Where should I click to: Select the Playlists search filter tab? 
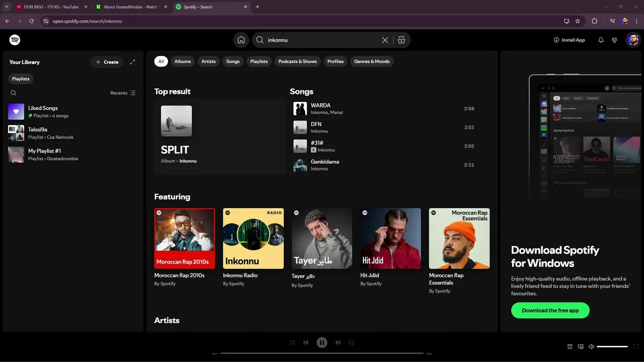[259, 61]
